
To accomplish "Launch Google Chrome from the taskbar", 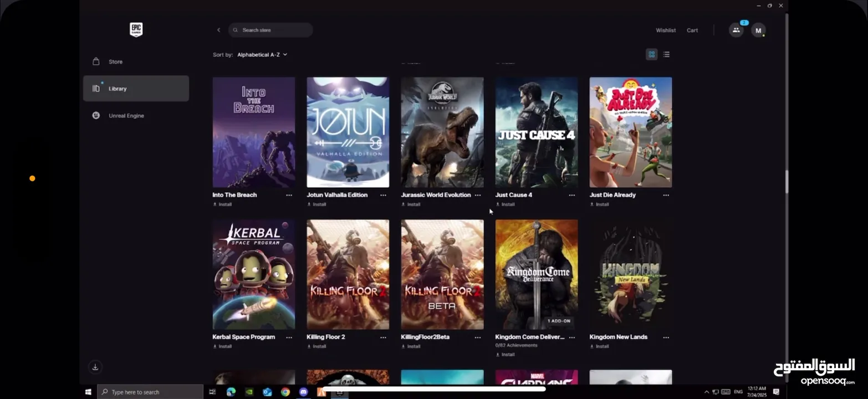I will pos(285,392).
